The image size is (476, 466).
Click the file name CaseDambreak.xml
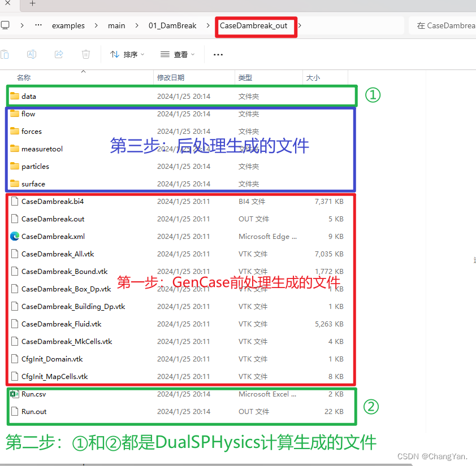click(53, 236)
